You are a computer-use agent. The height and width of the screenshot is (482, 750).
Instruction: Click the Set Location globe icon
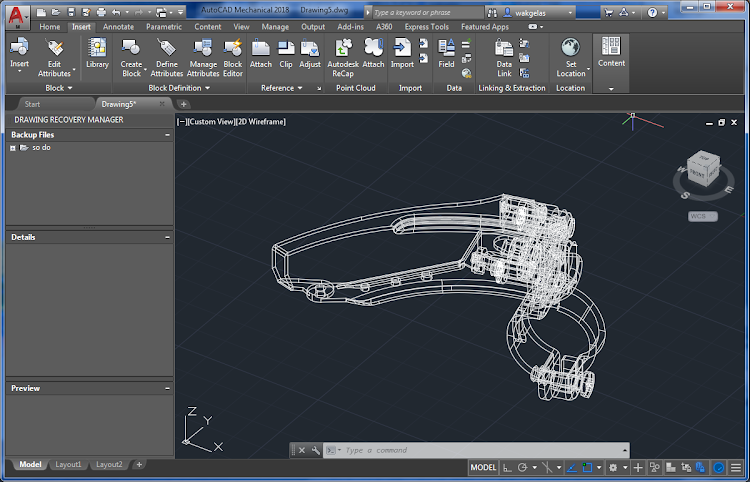pyautogui.click(x=570, y=47)
